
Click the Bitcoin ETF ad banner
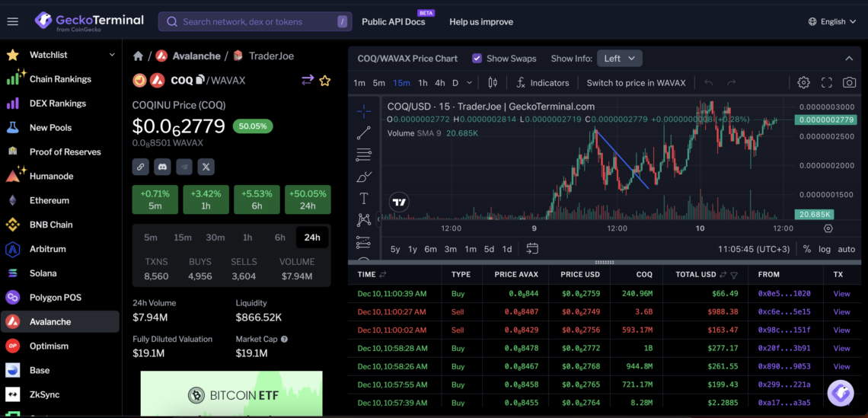(x=231, y=394)
